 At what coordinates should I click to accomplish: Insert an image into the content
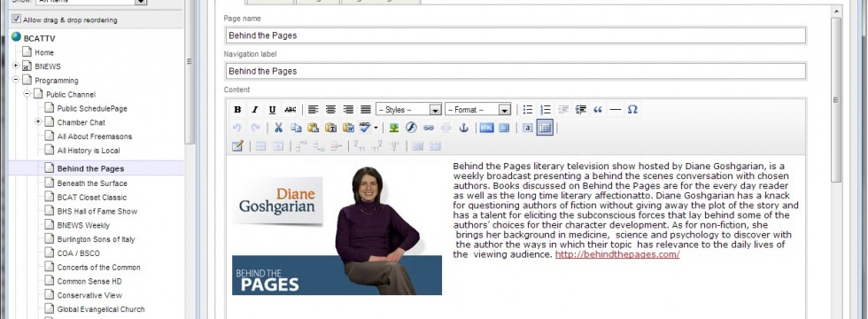point(393,128)
